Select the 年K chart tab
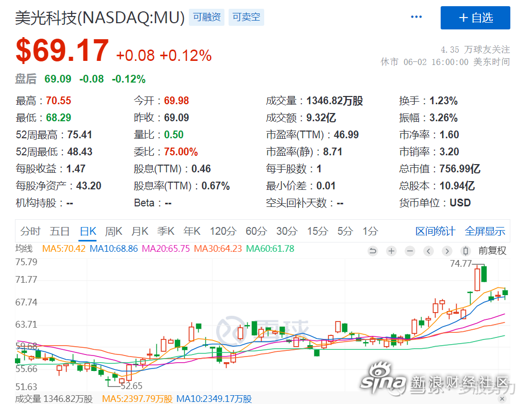 pyautogui.click(x=192, y=231)
